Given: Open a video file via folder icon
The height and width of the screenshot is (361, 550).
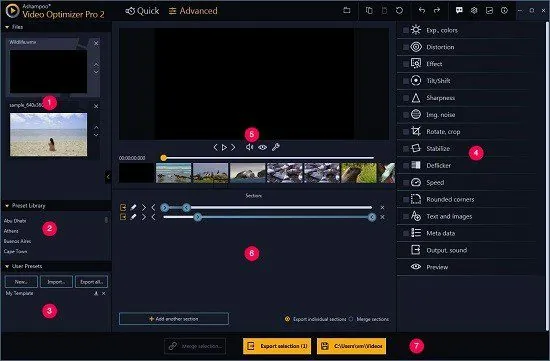Looking at the screenshot, I should click(347, 11).
